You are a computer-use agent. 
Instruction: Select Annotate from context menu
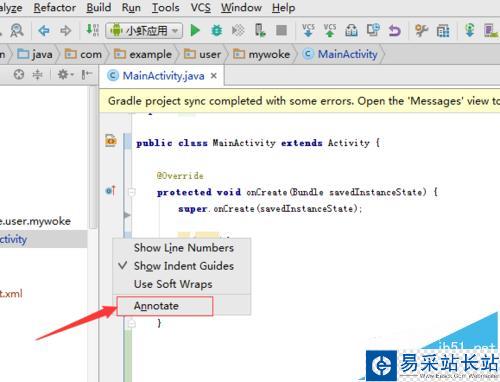click(182, 306)
